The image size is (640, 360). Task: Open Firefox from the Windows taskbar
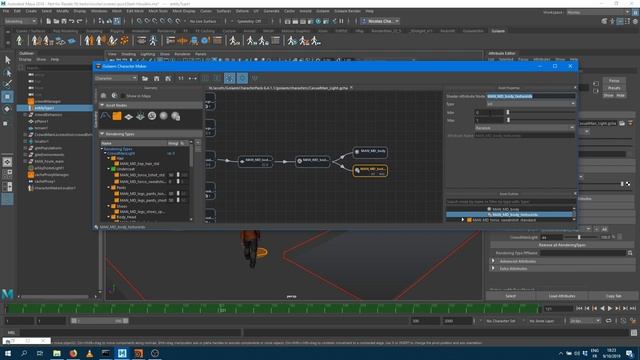73,353
